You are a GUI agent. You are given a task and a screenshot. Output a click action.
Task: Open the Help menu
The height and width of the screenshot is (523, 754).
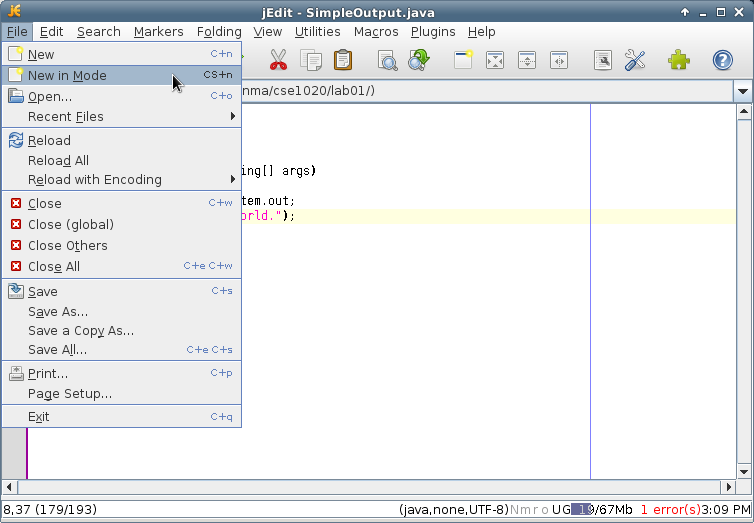481,32
